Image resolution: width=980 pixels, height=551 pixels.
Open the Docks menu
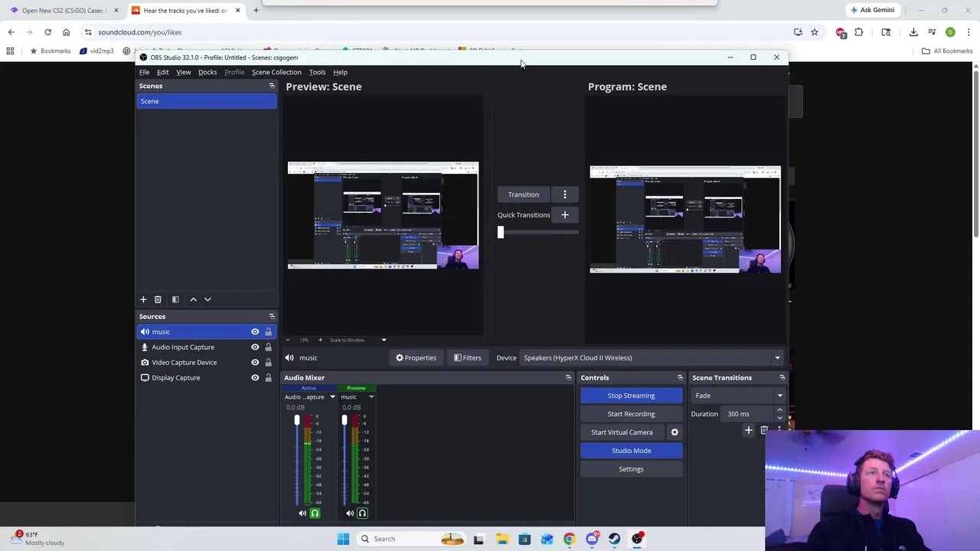coord(207,72)
